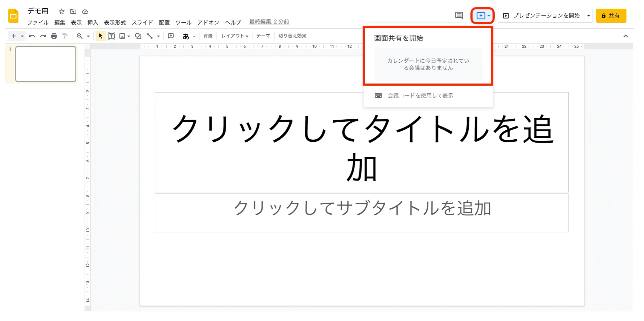Expand new slide layout dropdown arrow
644x321 pixels.
click(22, 36)
